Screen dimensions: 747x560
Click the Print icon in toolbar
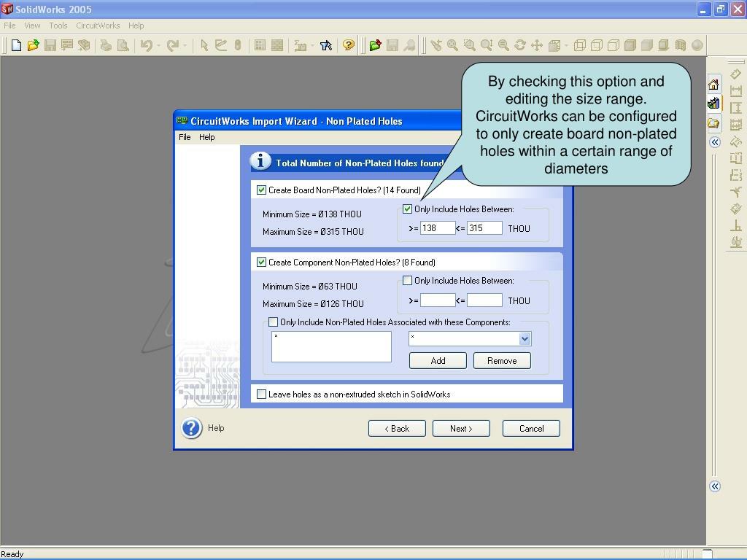pos(106,45)
